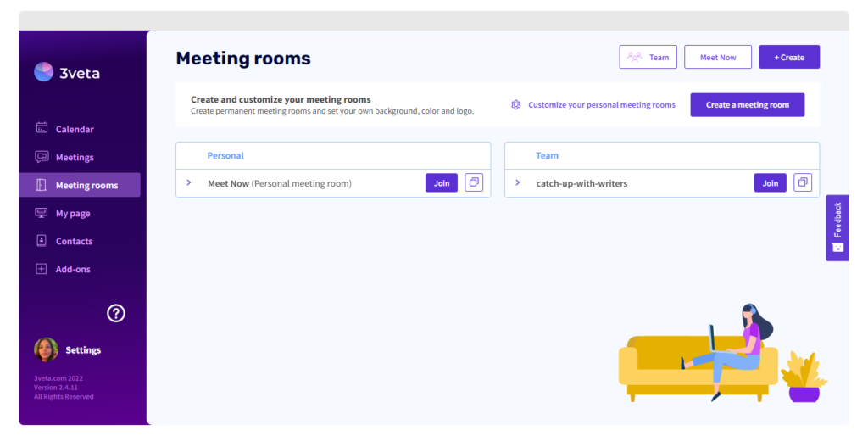This screenshot has height=436, width=868.
Task: Copy link for catch-up-with-writers room
Action: pyautogui.click(x=803, y=183)
